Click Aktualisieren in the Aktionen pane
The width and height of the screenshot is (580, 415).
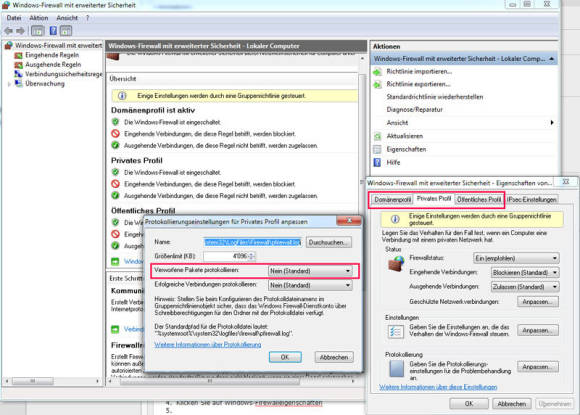[x=404, y=136]
